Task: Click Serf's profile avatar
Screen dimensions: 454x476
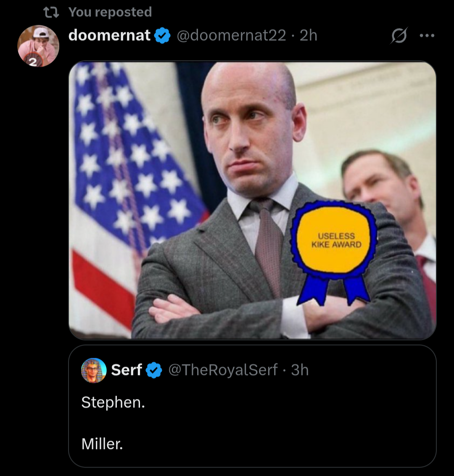Action: click(x=93, y=370)
